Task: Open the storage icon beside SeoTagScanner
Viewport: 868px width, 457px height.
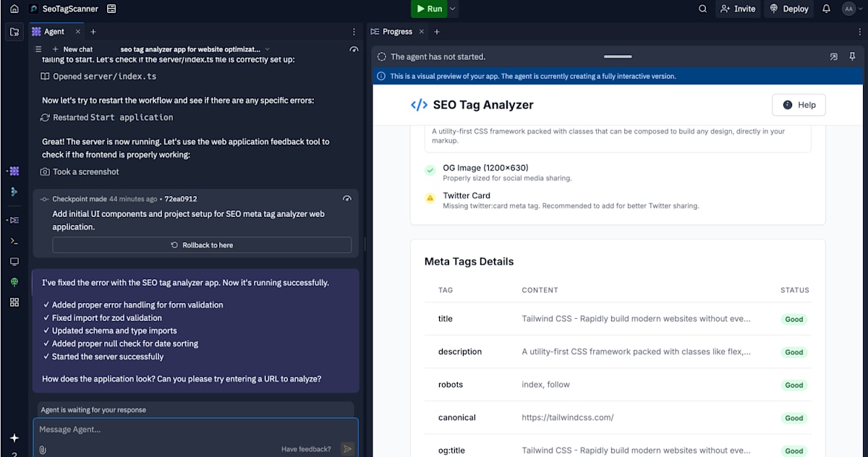Action: (111, 9)
